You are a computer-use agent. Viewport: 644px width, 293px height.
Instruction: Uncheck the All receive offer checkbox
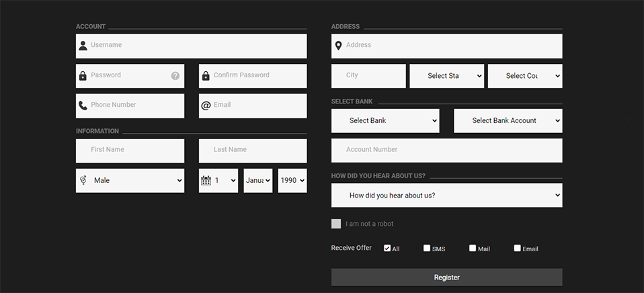[x=387, y=248]
